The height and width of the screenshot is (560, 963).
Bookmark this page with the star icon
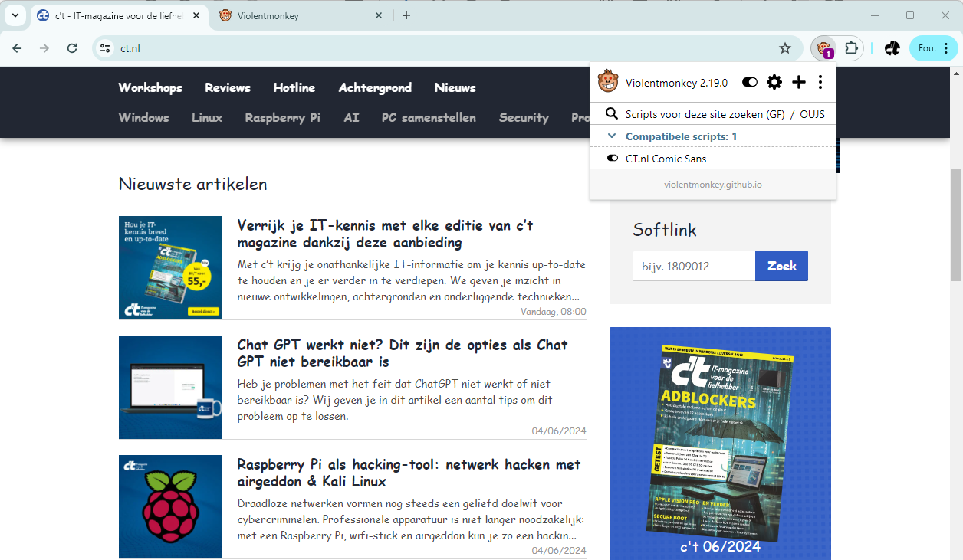click(x=785, y=48)
